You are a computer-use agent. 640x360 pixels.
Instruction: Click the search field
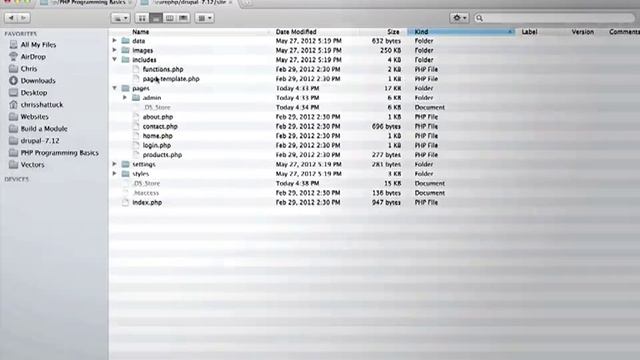click(x=554, y=18)
